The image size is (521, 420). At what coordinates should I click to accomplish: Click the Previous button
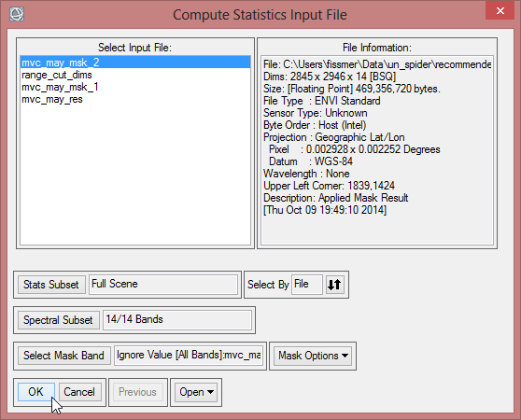pos(137,392)
